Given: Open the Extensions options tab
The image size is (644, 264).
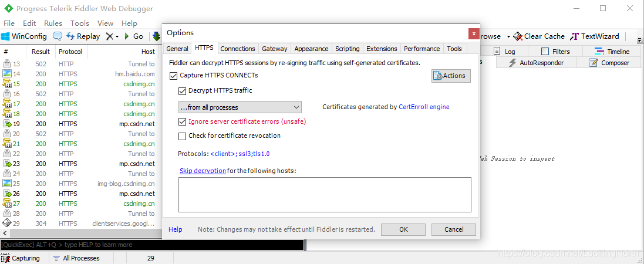Looking at the screenshot, I should coord(382,49).
